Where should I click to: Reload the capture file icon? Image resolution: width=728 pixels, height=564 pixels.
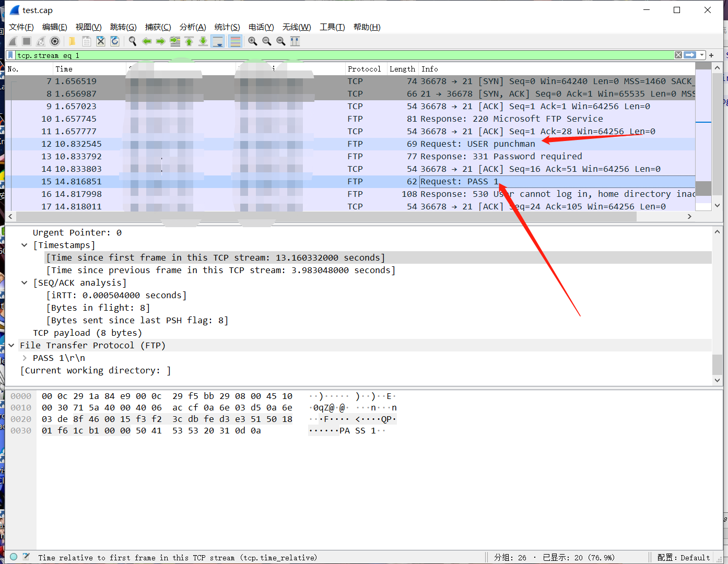pos(115,41)
